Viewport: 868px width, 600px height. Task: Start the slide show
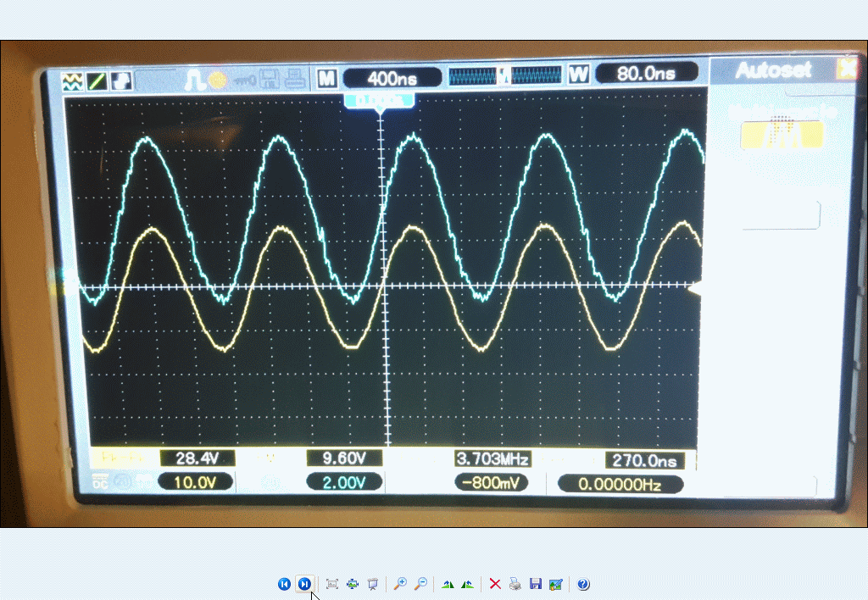372,584
